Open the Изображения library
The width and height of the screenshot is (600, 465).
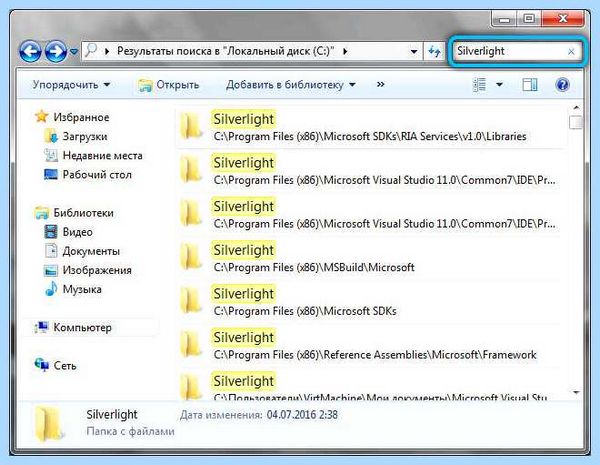97,270
